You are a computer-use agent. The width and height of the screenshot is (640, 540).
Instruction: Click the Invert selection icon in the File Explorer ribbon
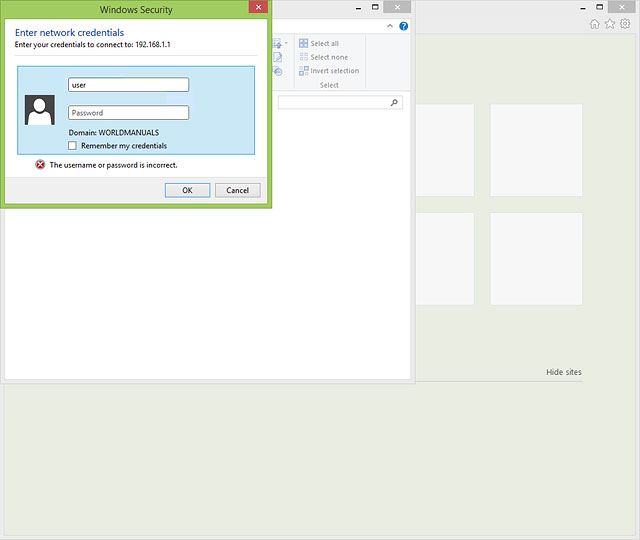pos(303,71)
